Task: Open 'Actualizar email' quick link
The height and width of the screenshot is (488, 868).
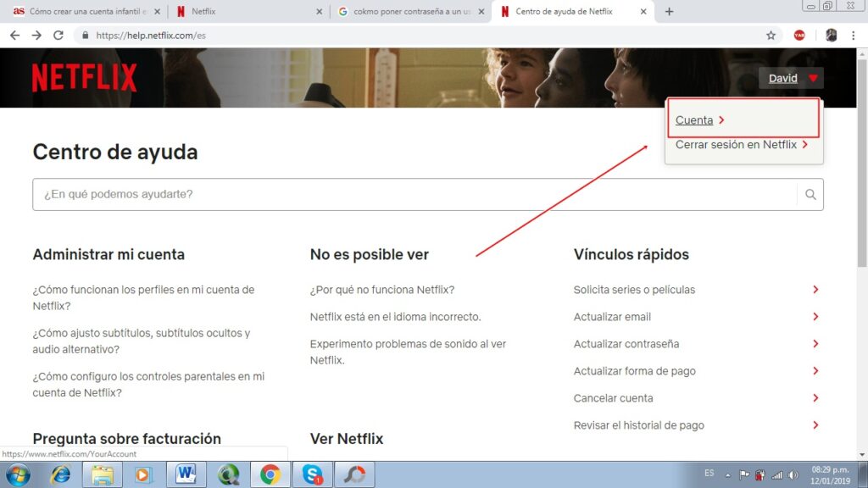Action: point(612,317)
